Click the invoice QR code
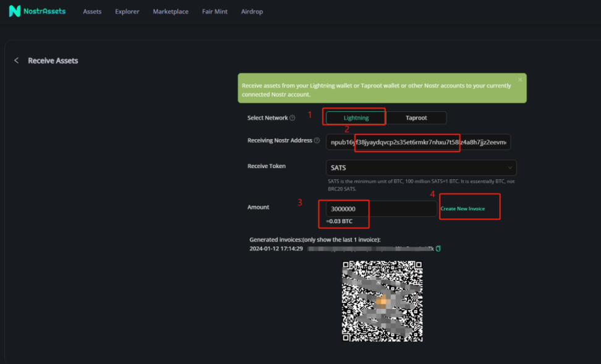Screen dimensions: 601x364 (382, 301)
